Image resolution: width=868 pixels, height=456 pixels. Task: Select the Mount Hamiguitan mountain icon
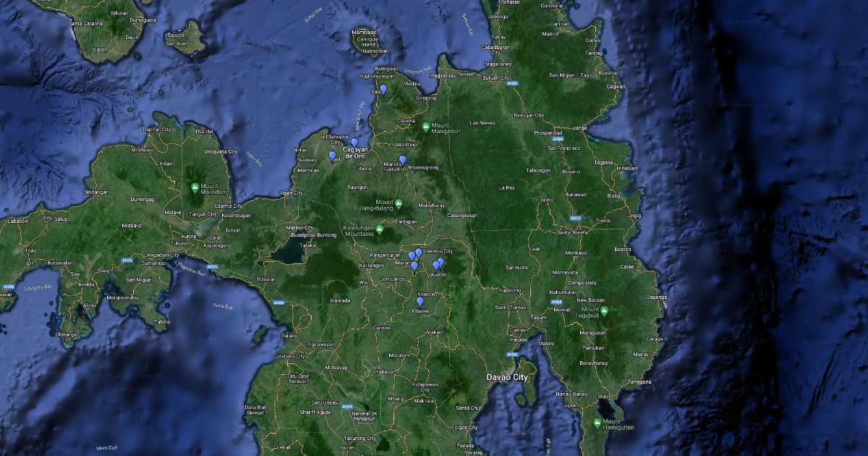tap(597, 423)
